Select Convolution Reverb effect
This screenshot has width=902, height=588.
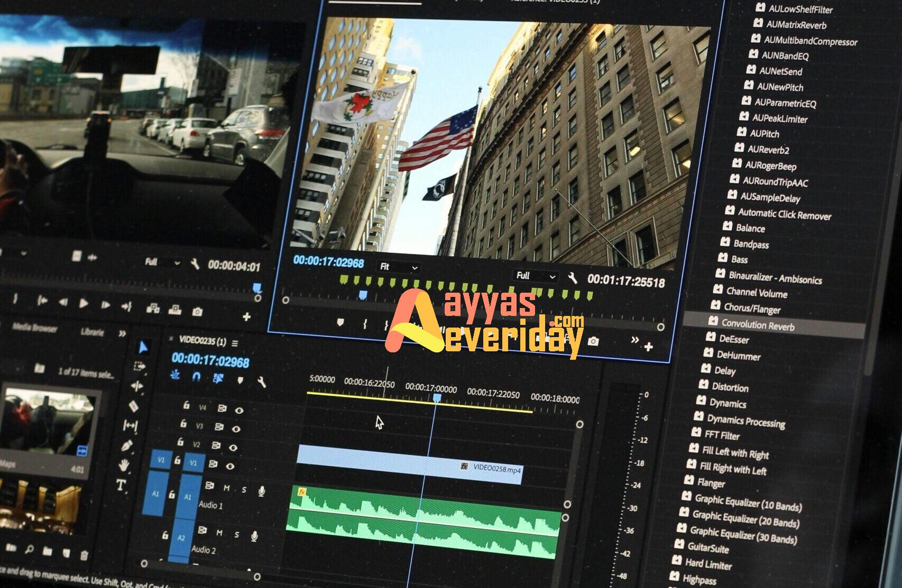point(774,324)
